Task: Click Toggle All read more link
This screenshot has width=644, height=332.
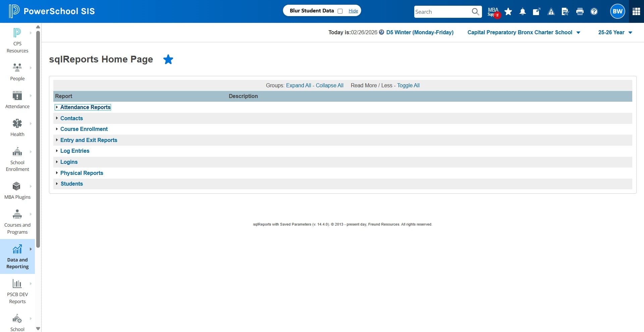Action: pyautogui.click(x=408, y=85)
